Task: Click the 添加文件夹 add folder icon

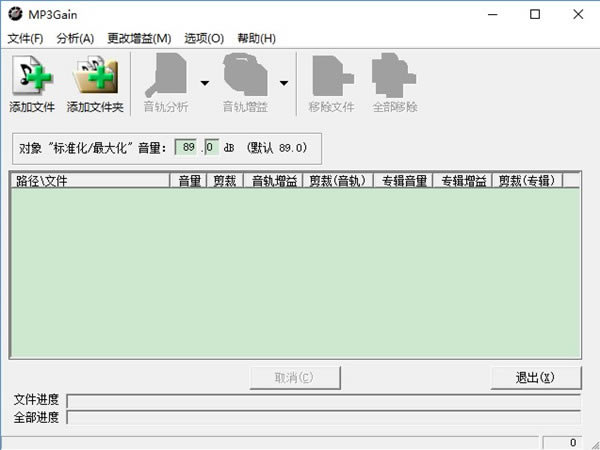Action: [95, 75]
